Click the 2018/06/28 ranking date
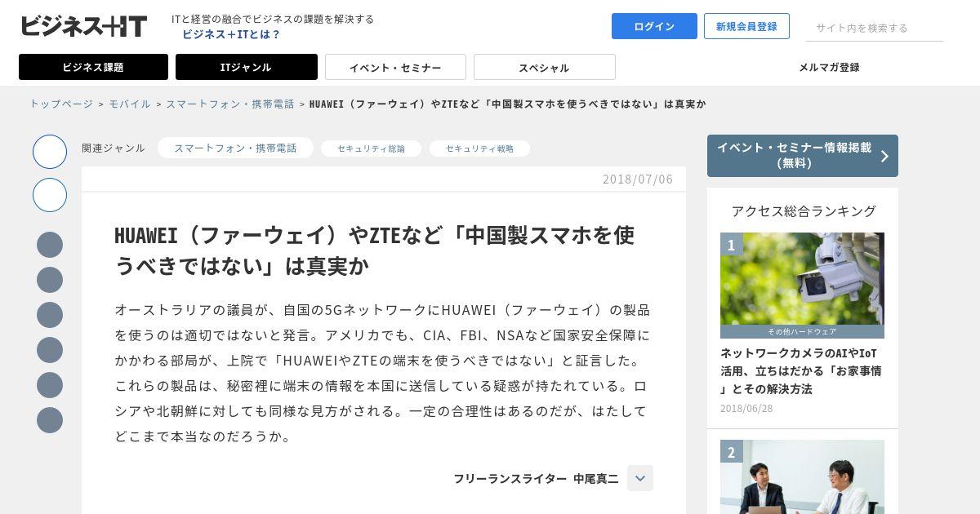This screenshot has width=980, height=514. click(746, 408)
